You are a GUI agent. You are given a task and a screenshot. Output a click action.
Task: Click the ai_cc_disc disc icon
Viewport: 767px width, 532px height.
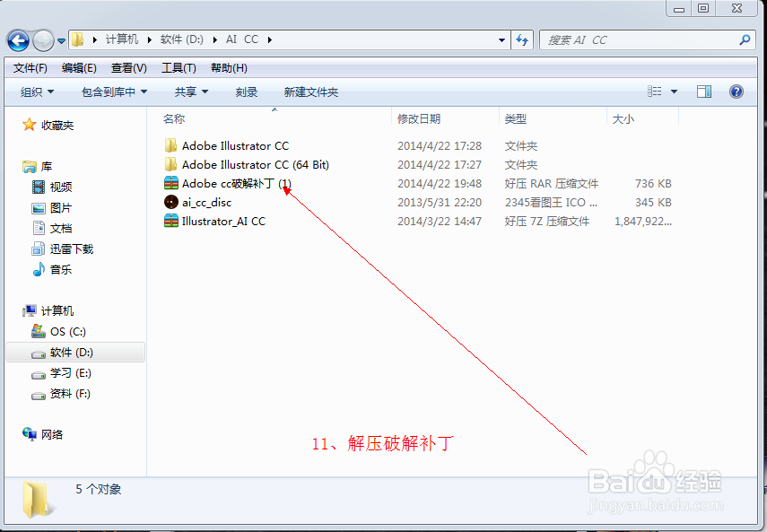(x=170, y=202)
